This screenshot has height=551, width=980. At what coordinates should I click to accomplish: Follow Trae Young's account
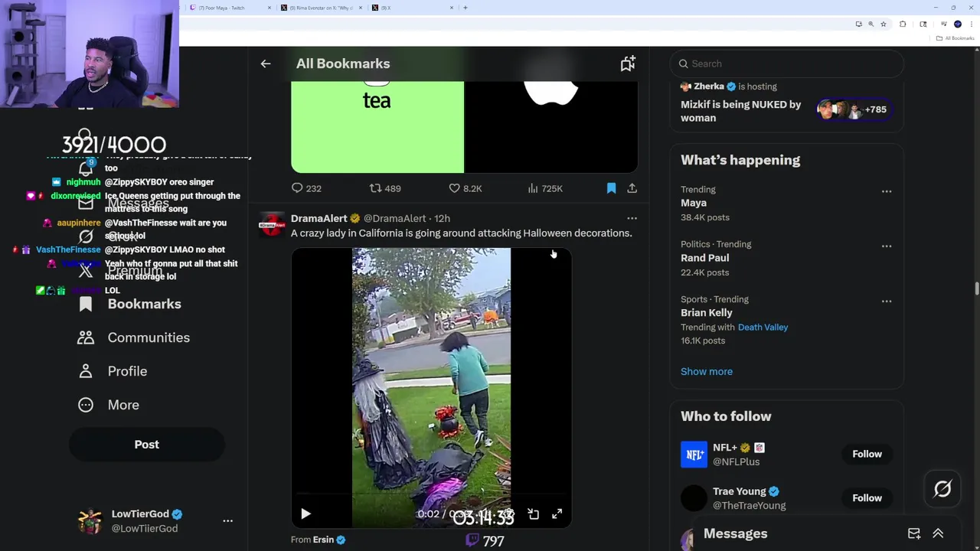(x=867, y=497)
